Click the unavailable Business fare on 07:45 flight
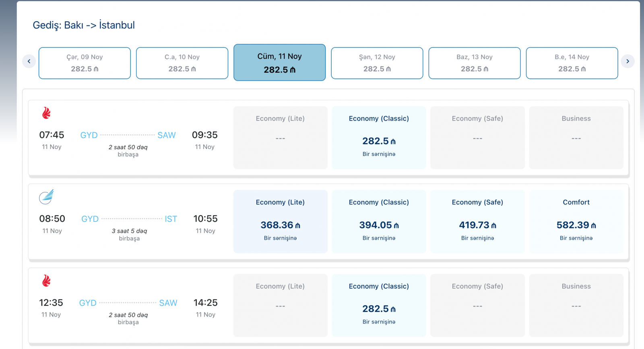 (576, 138)
